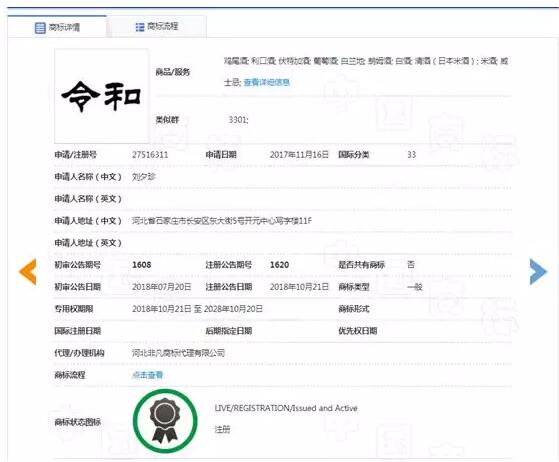Open the 商标流程 tab

[157, 26]
